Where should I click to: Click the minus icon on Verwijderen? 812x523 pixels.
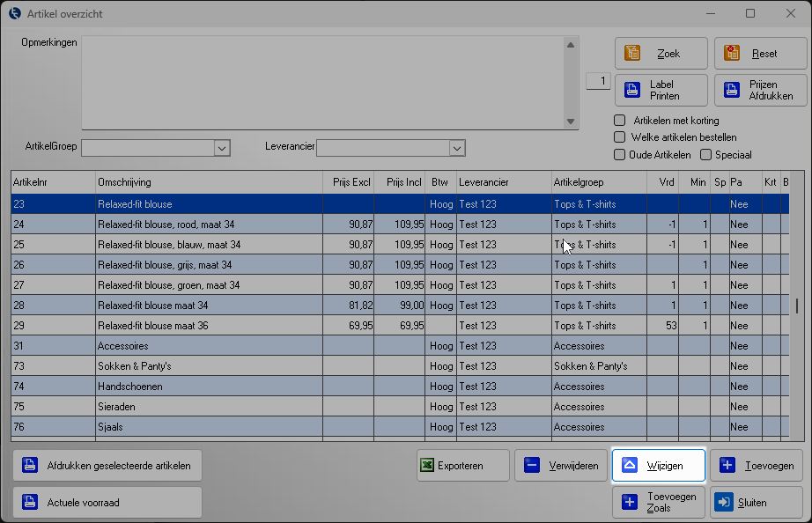(x=532, y=465)
